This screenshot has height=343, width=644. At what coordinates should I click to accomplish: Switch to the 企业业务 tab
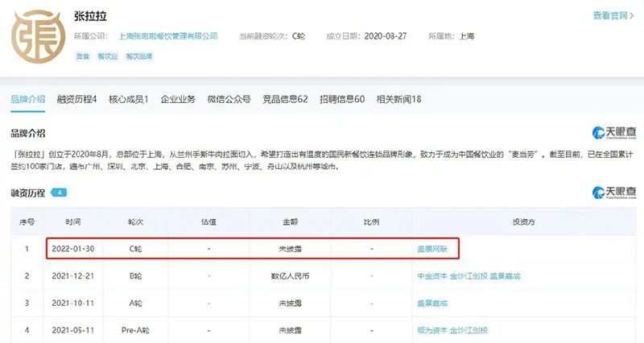(178, 99)
